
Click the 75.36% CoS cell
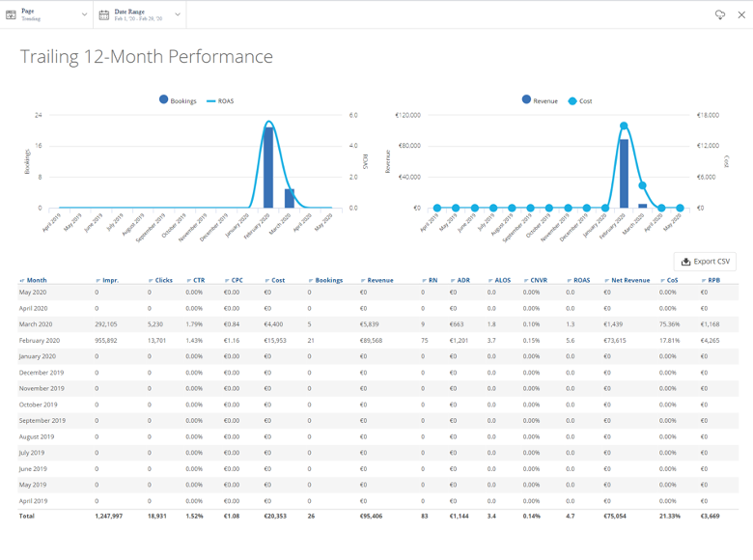point(669,324)
